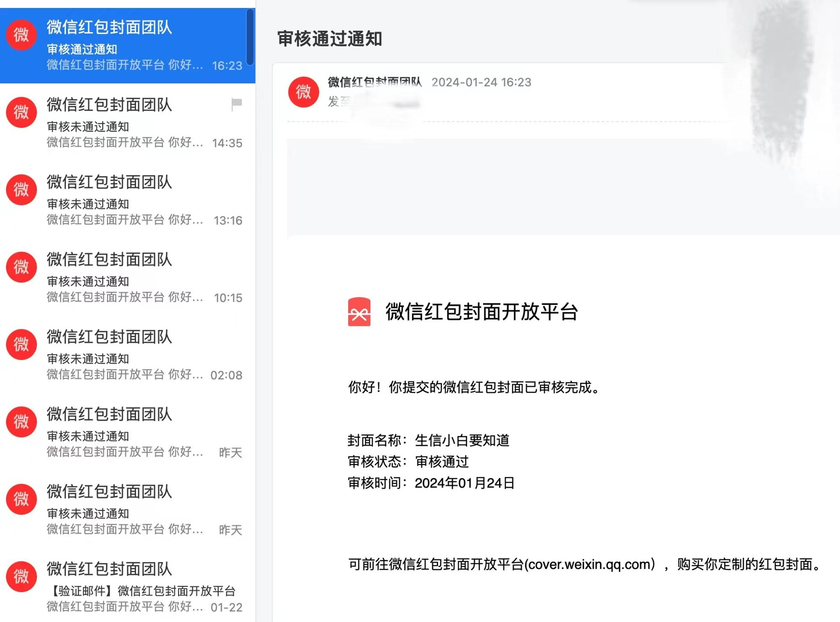Click sender name 微信红包封面团队 in email header
Image resolution: width=840 pixels, height=622 pixels.
(x=374, y=82)
